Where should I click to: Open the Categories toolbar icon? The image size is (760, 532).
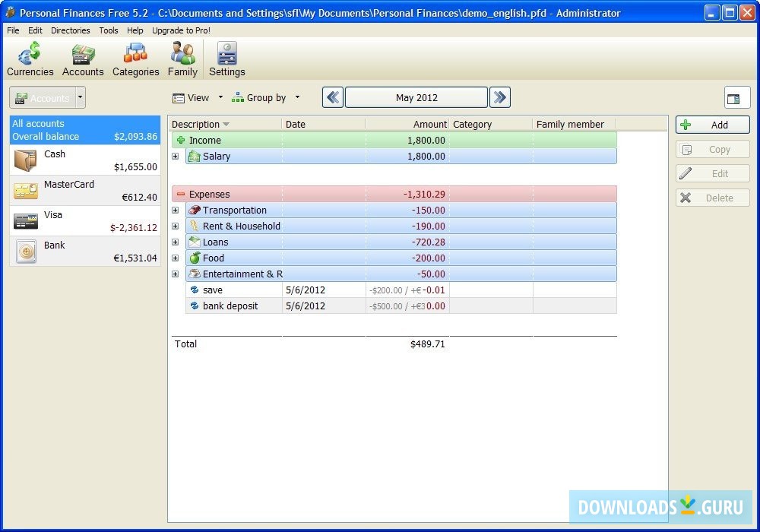[x=135, y=59]
